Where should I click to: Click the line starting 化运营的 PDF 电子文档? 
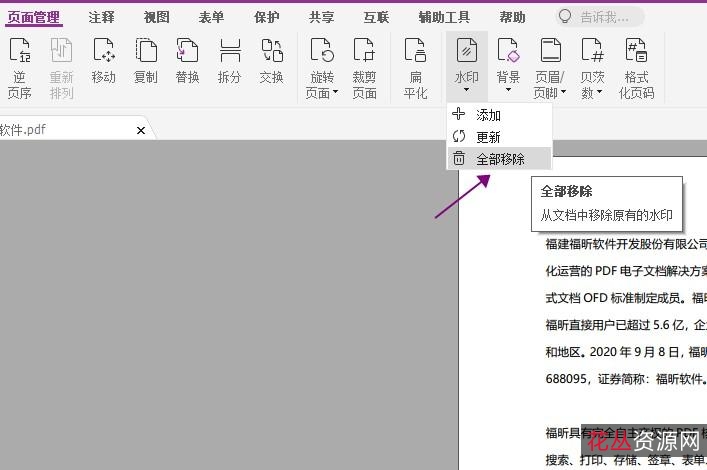pyautogui.click(x=626, y=271)
